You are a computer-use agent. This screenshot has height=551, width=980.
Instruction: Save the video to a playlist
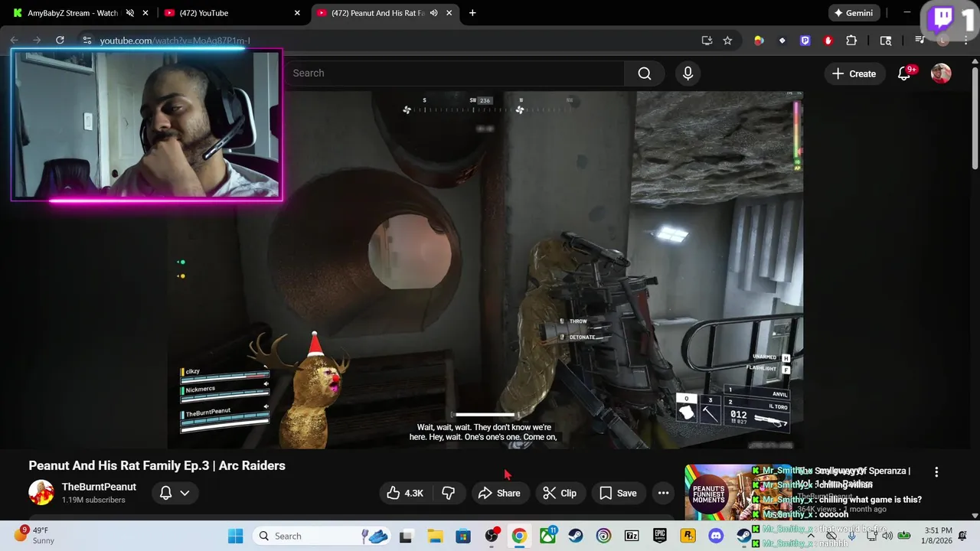coord(619,494)
